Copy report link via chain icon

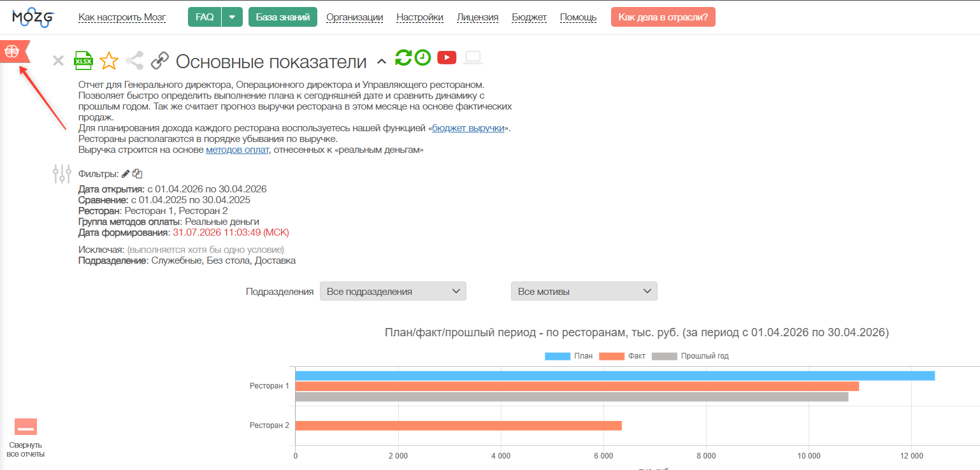tap(159, 61)
